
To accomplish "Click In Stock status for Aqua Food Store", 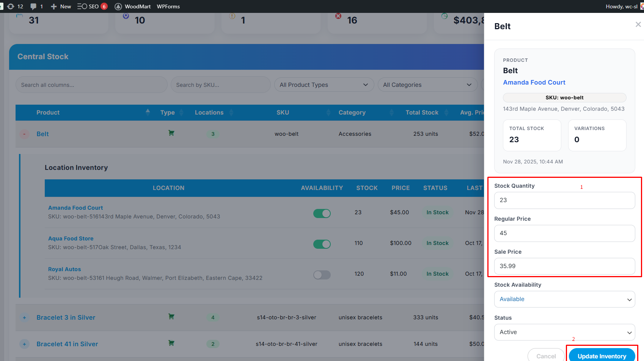I will pyautogui.click(x=437, y=243).
